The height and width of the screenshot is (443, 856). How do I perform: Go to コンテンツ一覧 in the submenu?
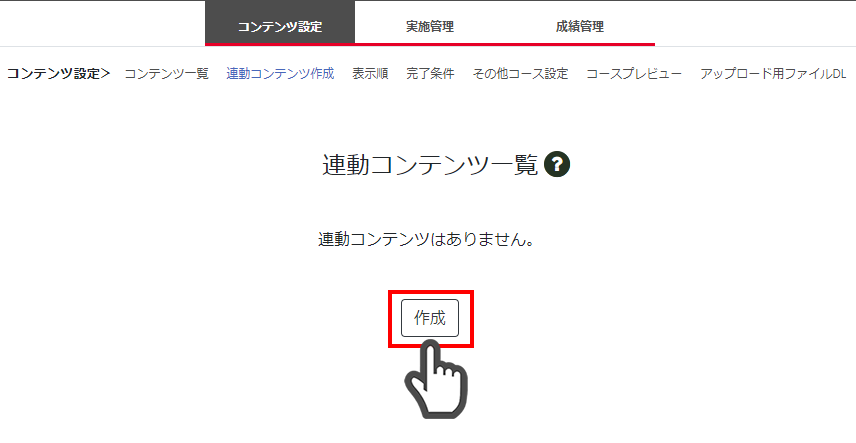point(167,74)
